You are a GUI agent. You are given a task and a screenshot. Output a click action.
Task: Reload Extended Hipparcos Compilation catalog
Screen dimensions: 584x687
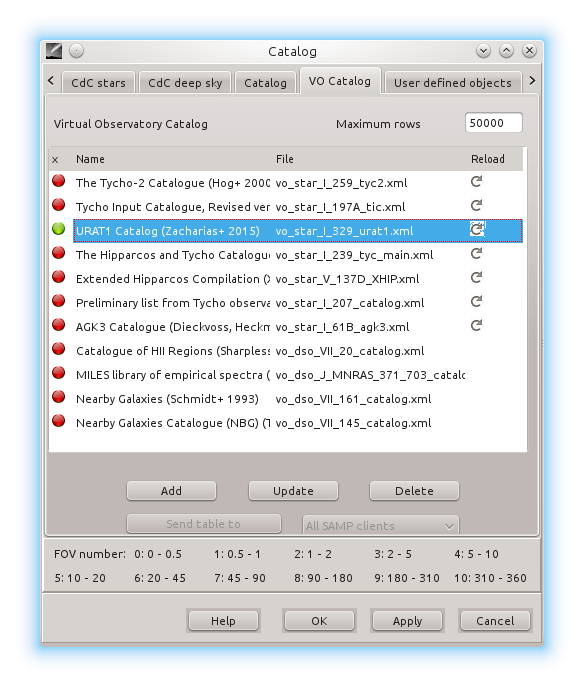(x=476, y=278)
